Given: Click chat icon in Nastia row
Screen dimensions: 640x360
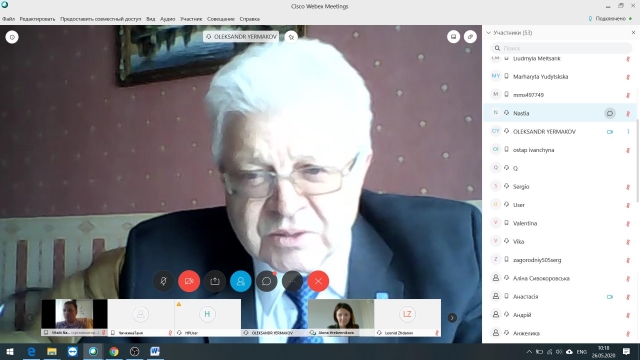Looking at the screenshot, I should click(609, 113).
